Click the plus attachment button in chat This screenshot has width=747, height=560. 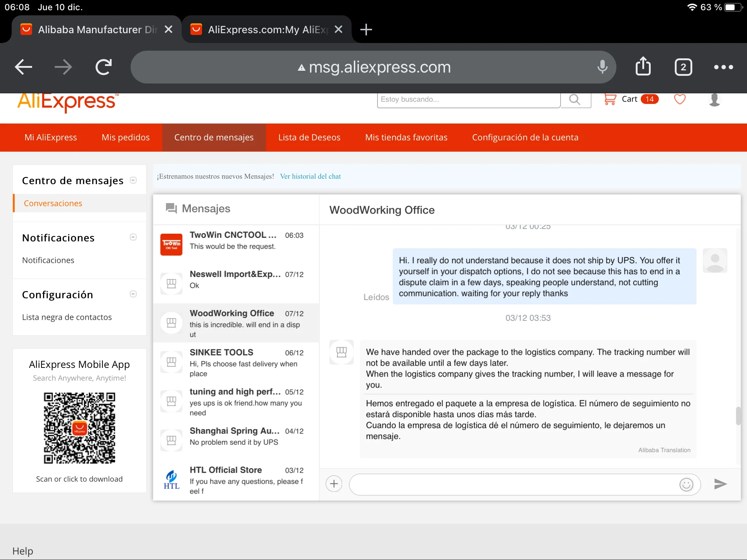click(334, 484)
